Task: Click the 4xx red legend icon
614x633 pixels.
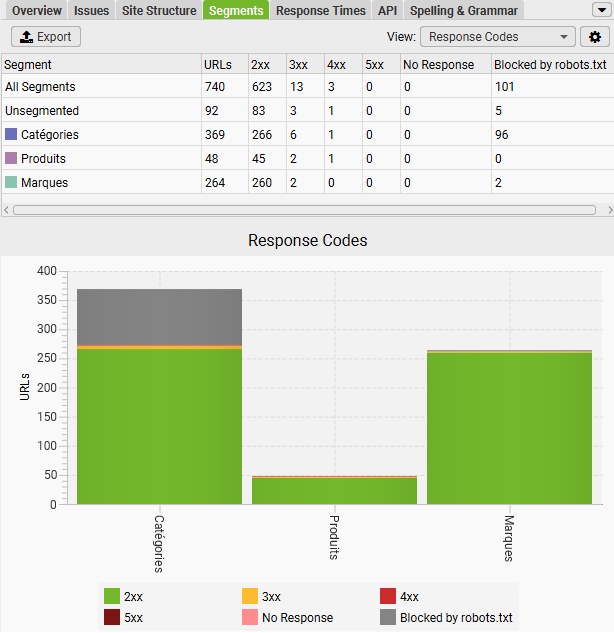Action: click(x=388, y=596)
